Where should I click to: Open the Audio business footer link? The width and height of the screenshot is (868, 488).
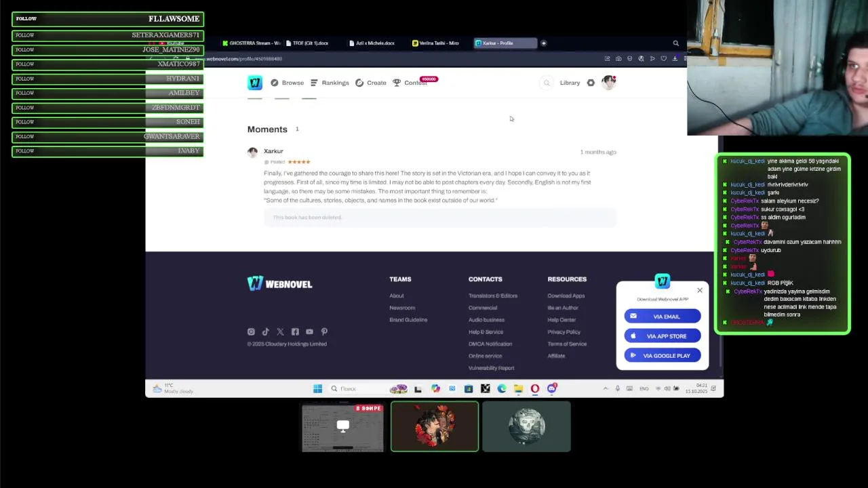pyautogui.click(x=486, y=320)
